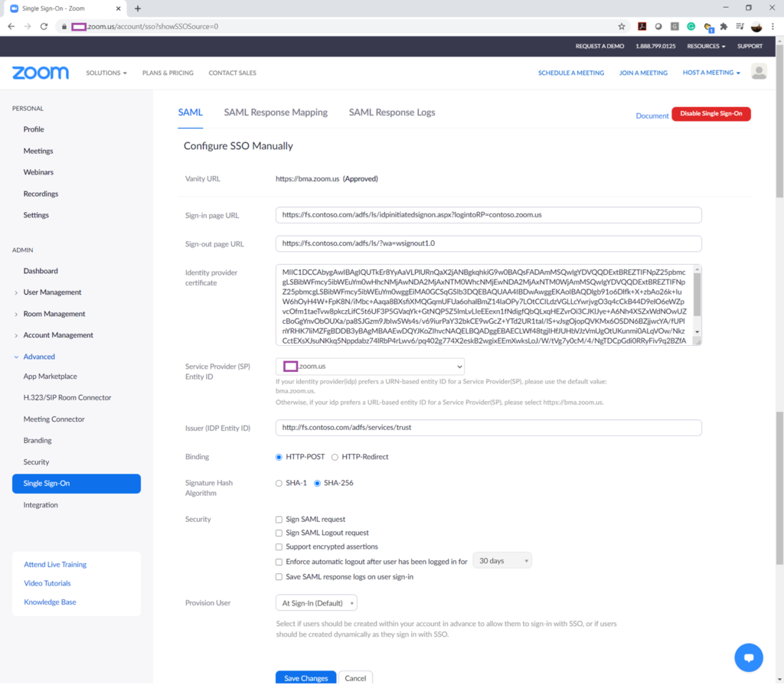Click the certificate box scrollbar thumb

697,295
